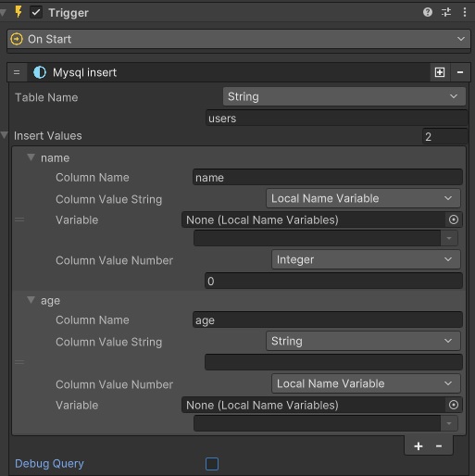Open age's Column Value Number dropdown
The height and width of the screenshot is (476, 475).
click(x=366, y=383)
